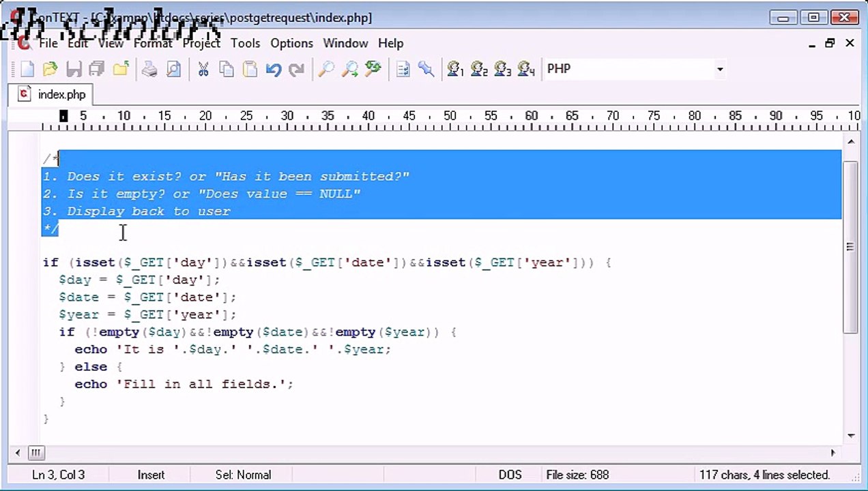Click the 'Sel: Normal' status entry
This screenshot has width=868, height=491.
[x=243, y=475]
